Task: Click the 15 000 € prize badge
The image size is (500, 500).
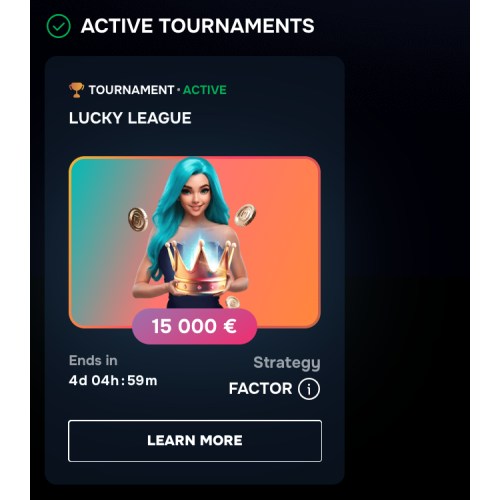Action: point(195,326)
